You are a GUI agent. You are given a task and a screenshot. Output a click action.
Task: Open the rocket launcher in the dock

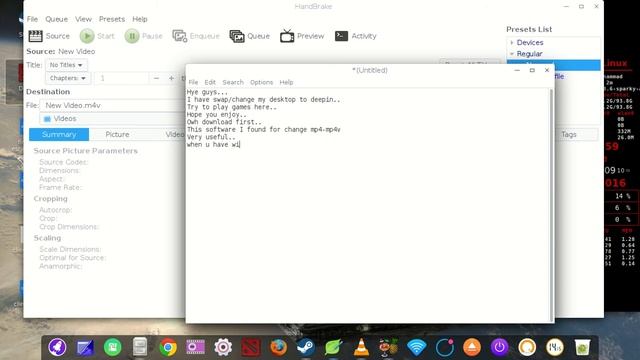click(x=57, y=347)
